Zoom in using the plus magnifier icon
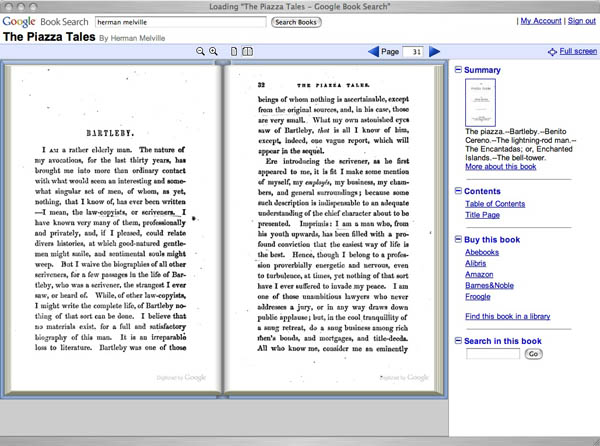Viewport: 600px width, 446px height. pyautogui.click(x=214, y=52)
